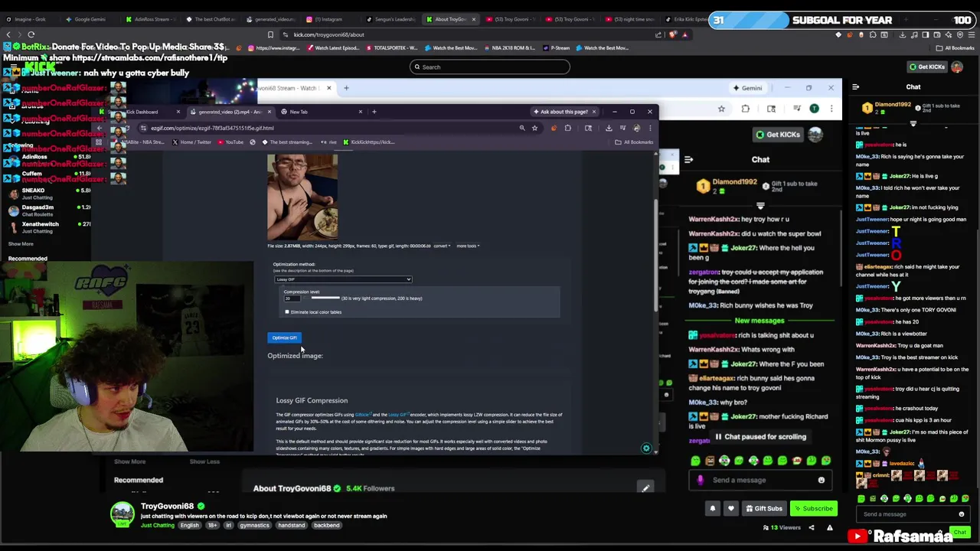Click the handstand tag under the stream title

[291, 526]
